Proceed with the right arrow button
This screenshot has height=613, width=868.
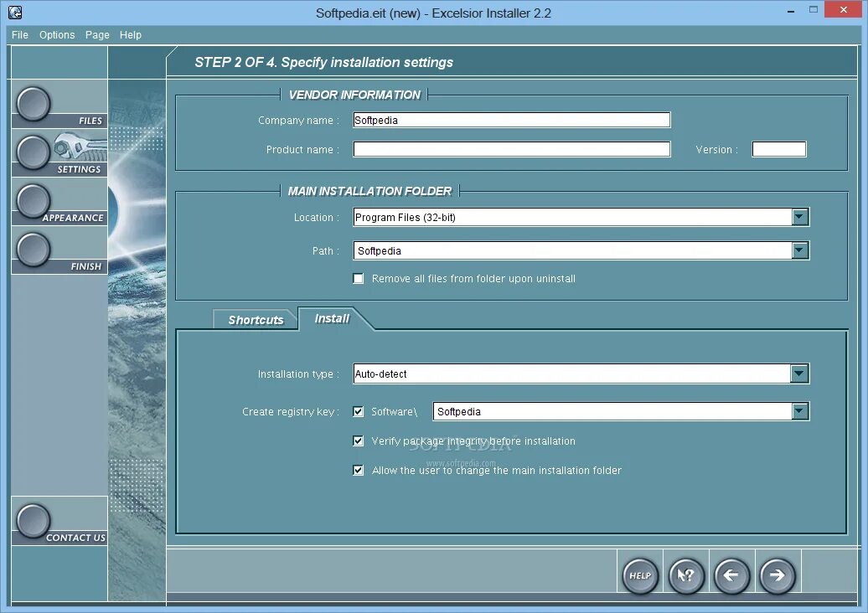click(x=778, y=575)
